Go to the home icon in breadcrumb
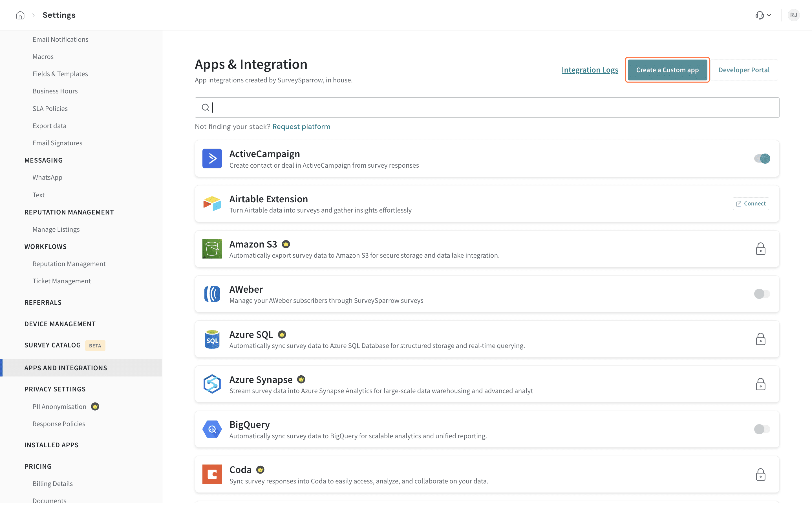 point(20,15)
